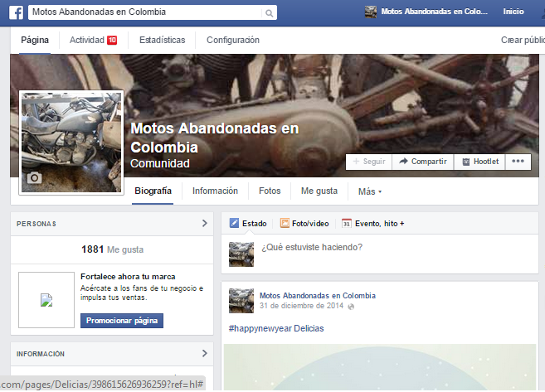Select the Foto/video composer option
The image size is (545, 392).
coord(304,223)
